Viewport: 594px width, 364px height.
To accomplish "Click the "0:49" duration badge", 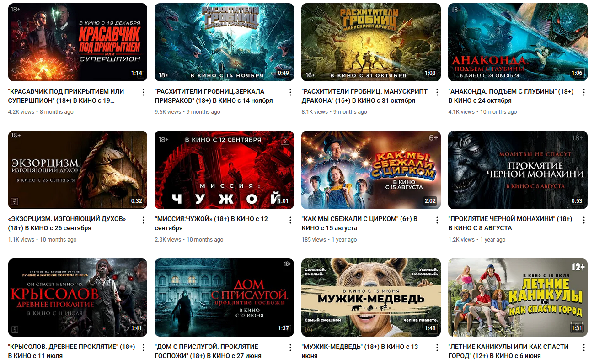I will (284, 73).
